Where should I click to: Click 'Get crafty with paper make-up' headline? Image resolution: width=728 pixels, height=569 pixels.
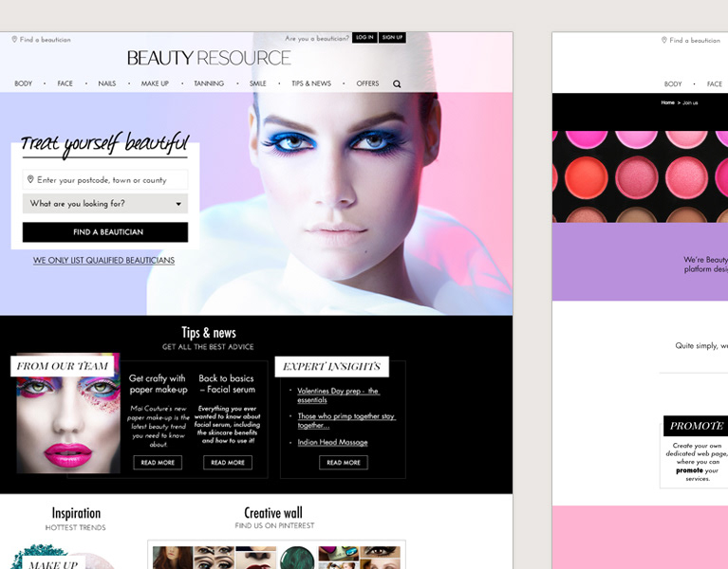pos(158,384)
